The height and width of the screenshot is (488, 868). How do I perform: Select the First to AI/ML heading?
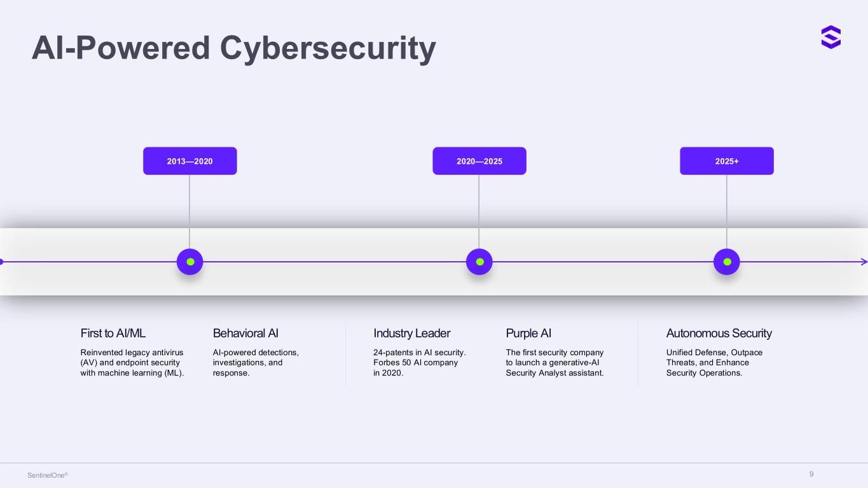[113, 333]
